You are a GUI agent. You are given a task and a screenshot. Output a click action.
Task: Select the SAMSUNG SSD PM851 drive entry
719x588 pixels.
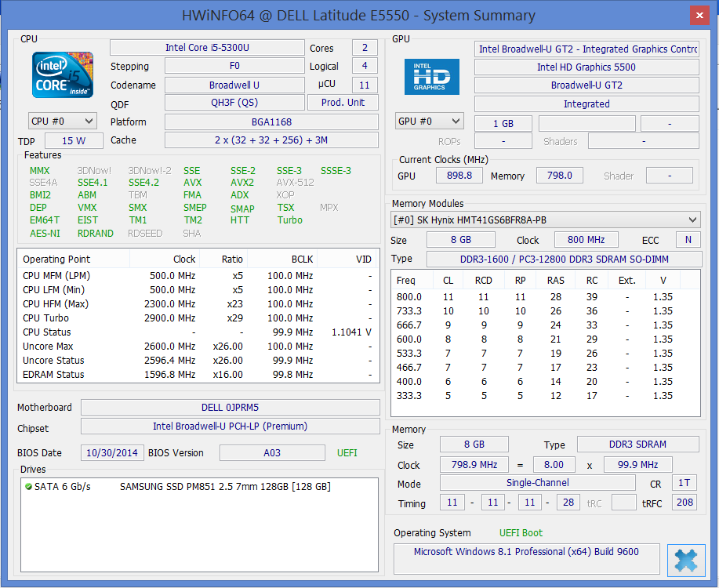[199, 487]
